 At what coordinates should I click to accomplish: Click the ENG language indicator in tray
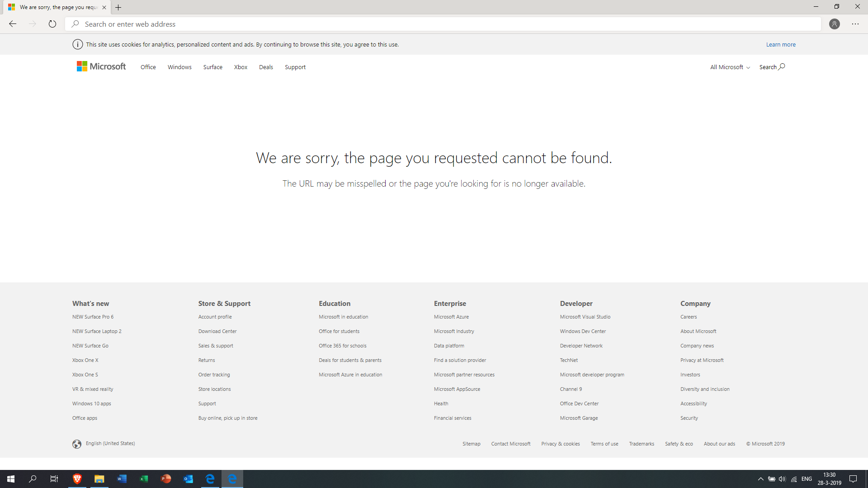pyautogui.click(x=807, y=479)
